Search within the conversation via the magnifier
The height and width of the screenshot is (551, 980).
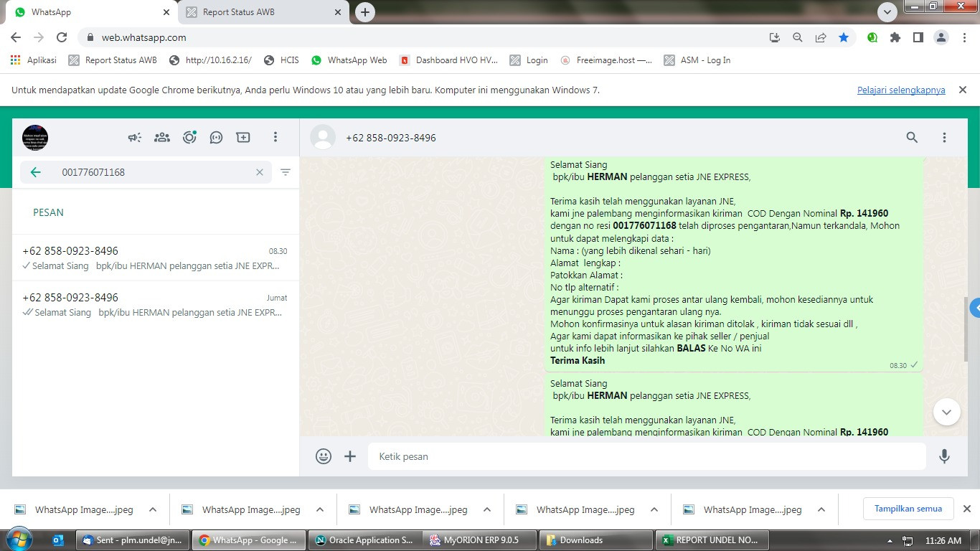pyautogui.click(x=912, y=138)
